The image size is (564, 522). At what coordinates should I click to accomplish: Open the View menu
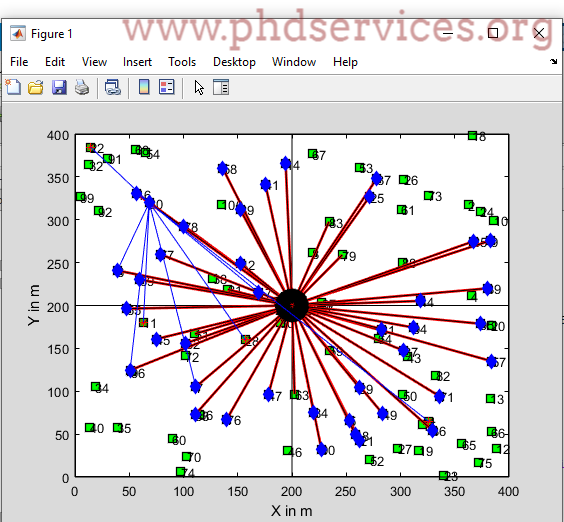coord(94,62)
